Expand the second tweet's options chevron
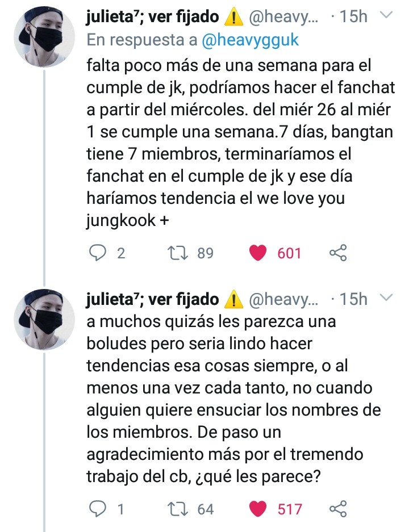The image size is (409, 532). tap(386, 298)
